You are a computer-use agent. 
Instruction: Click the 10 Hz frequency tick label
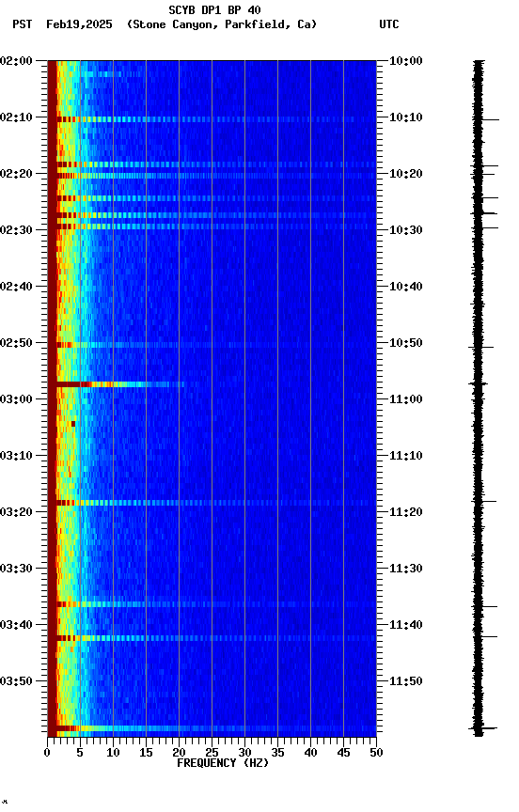point(113,753)
